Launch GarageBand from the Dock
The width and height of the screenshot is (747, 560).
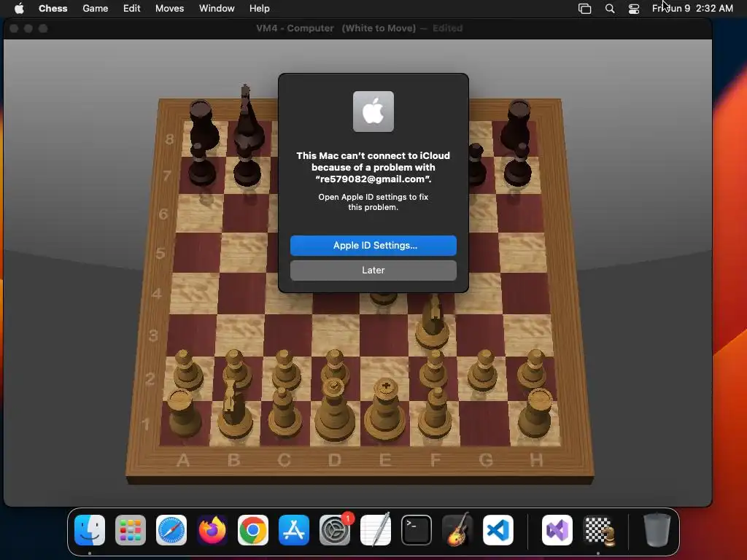point(457,529)
